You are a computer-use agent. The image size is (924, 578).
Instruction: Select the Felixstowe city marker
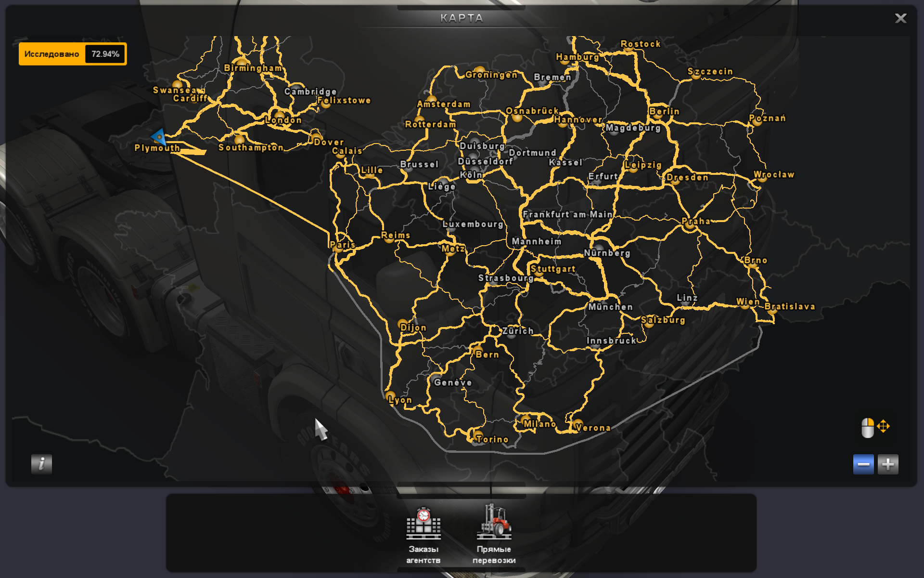click(325, 103)
